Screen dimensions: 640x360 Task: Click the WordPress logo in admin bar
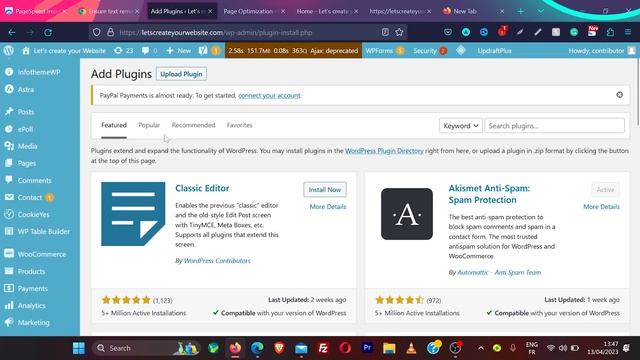tap(9, 51)
